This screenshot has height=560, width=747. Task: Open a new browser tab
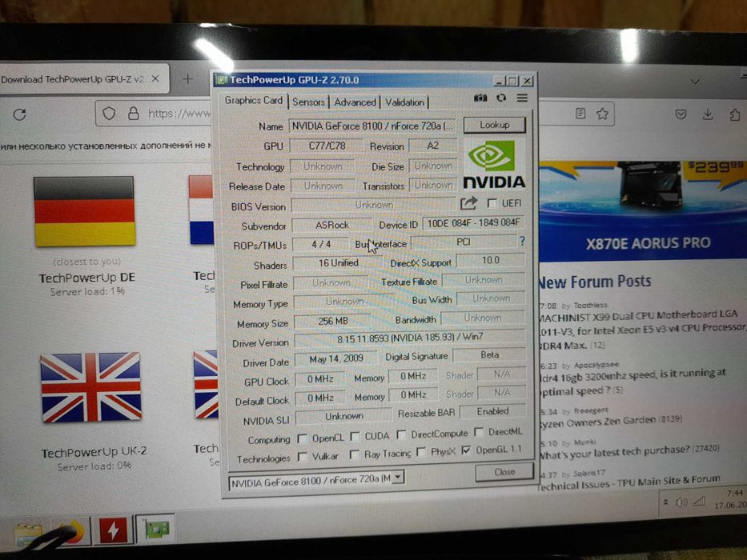(187, 79)
